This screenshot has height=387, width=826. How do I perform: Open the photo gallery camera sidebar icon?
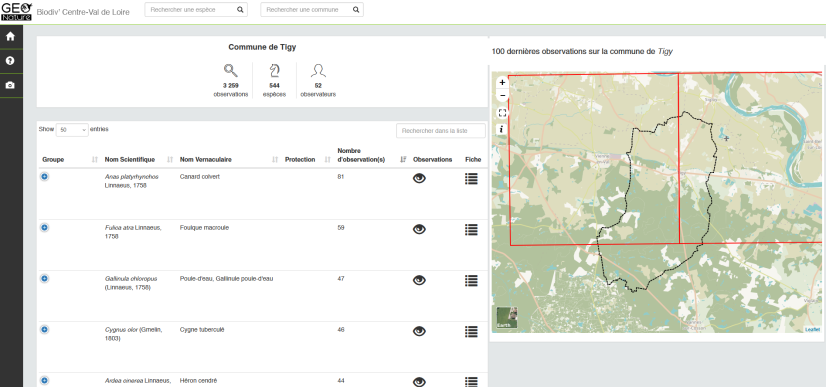pyautogui.click(x=10, y=85)
